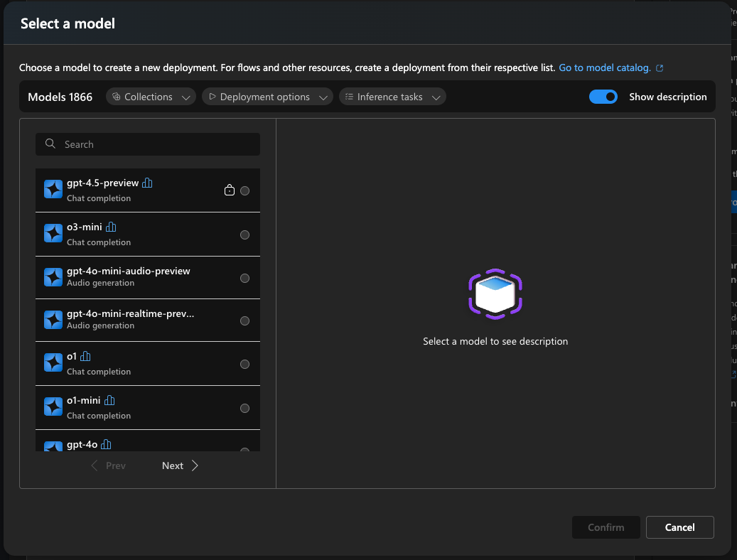Click the Show description label
The image size is (737, 560).
(x=668, y=97)
